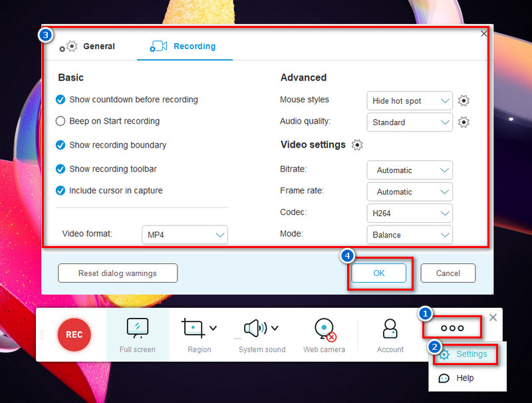Open the Frame rate dropdown
This screenshot has width=532, height=403.
click(x=410, y=192)
